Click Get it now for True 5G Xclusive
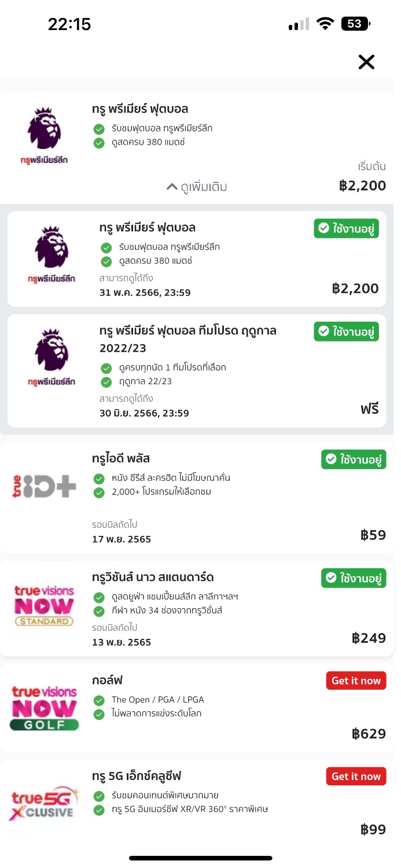This screenshot has width=401, height=868. tap(356, 777)
